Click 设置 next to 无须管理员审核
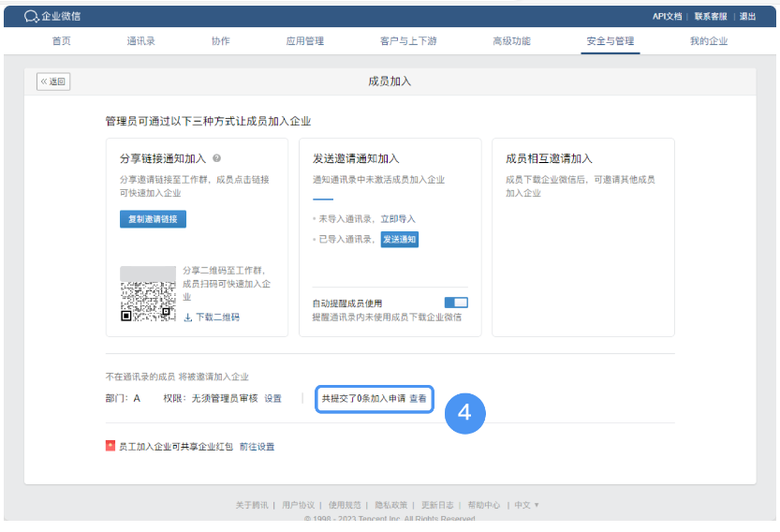 point(272,398)
